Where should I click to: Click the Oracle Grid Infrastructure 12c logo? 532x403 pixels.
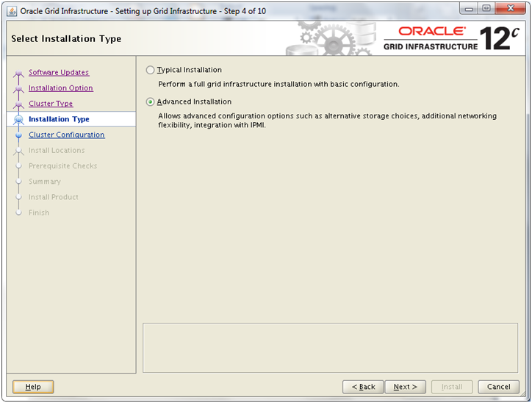[451, 38]
